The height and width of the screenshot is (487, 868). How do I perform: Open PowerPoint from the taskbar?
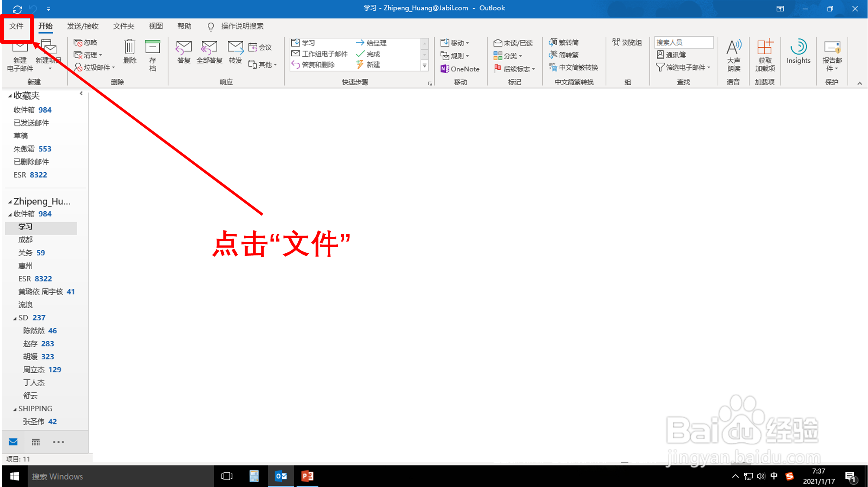[x=307, y=476]
